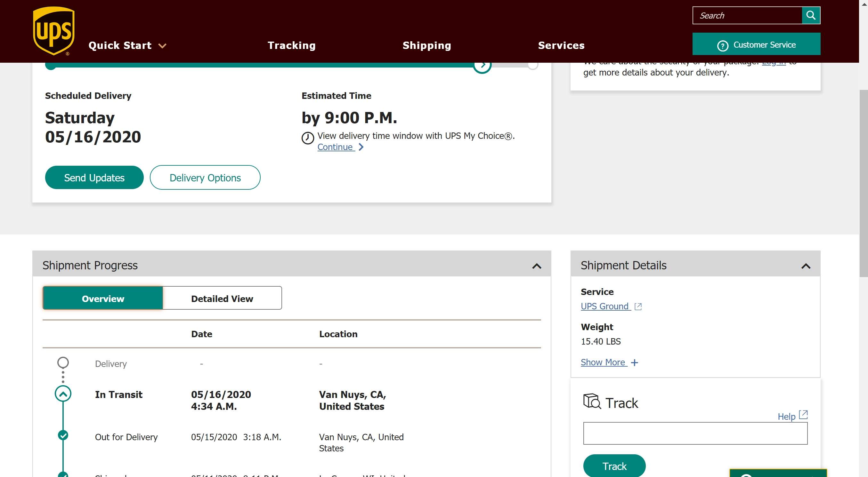
Task: Click the question mark icon in Customer Service
Action: pyautogui.click(x=722, y=45)
